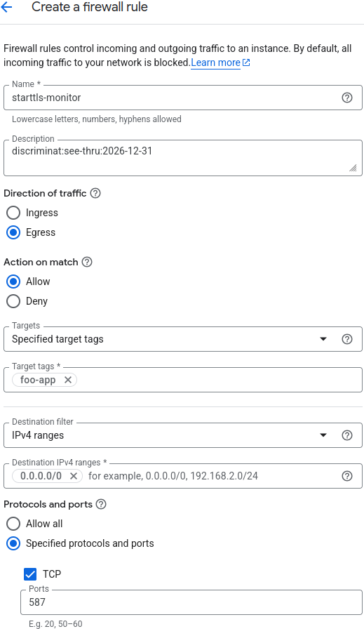
Task: Open help for the Name field
Action: pyautogui.click(x=346, y=98)
